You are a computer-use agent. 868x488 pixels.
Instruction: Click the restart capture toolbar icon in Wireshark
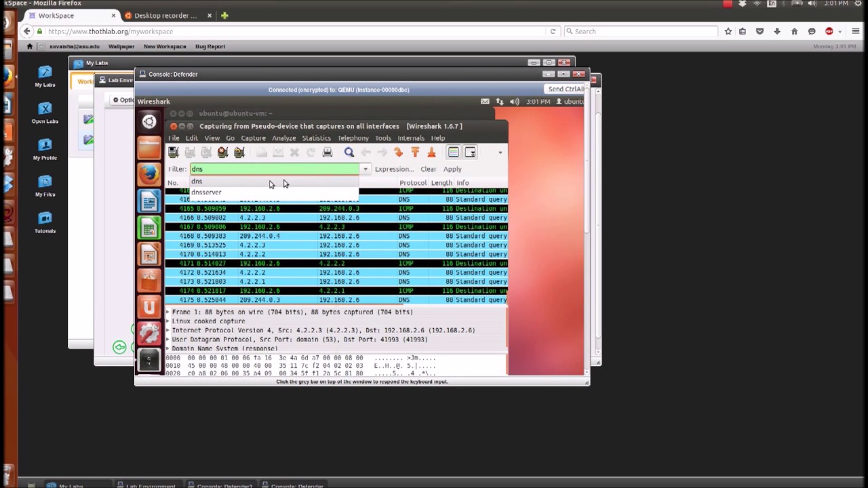(239, 152)
